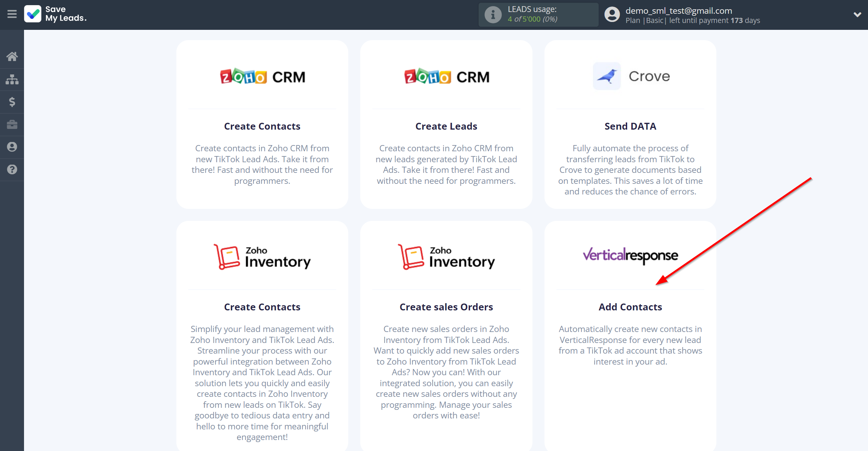
Task: Open the hamburger menu
Action: [x=12, y=14]
